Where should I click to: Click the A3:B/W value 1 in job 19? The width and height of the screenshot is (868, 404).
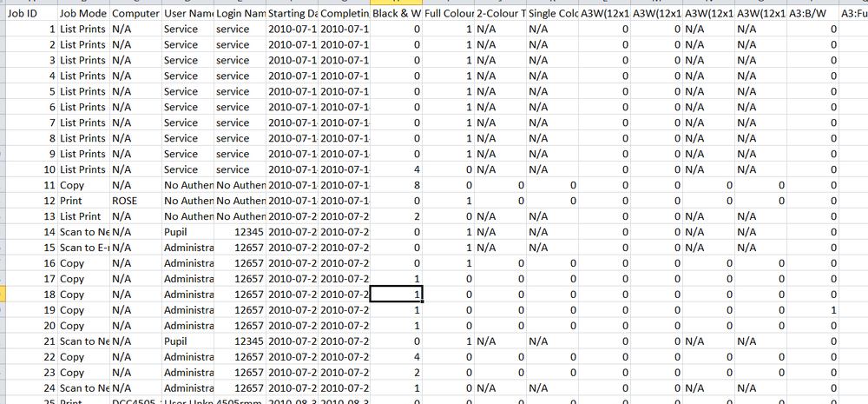(x=812, y=310)
